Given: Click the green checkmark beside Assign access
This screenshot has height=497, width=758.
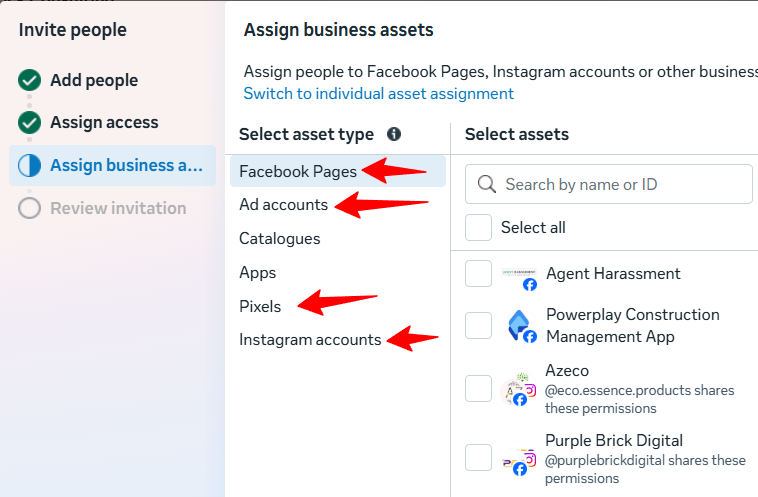Looking at the screenshot, I should 29,122.
